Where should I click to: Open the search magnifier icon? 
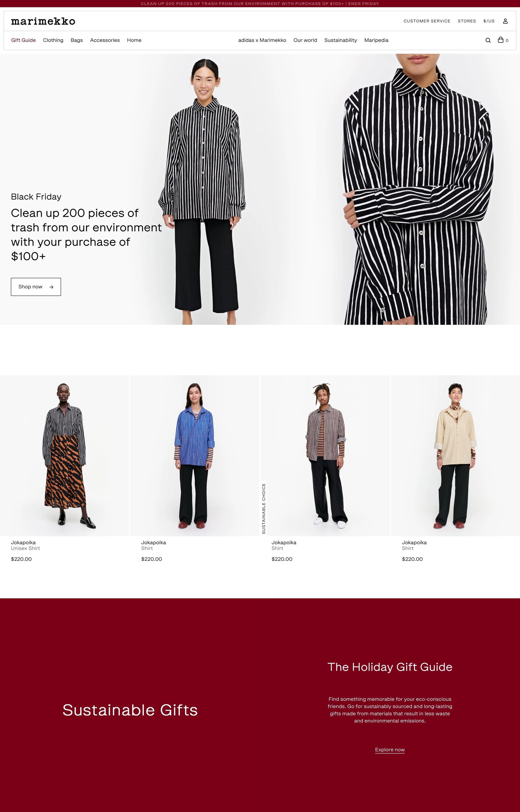(488, 40)
